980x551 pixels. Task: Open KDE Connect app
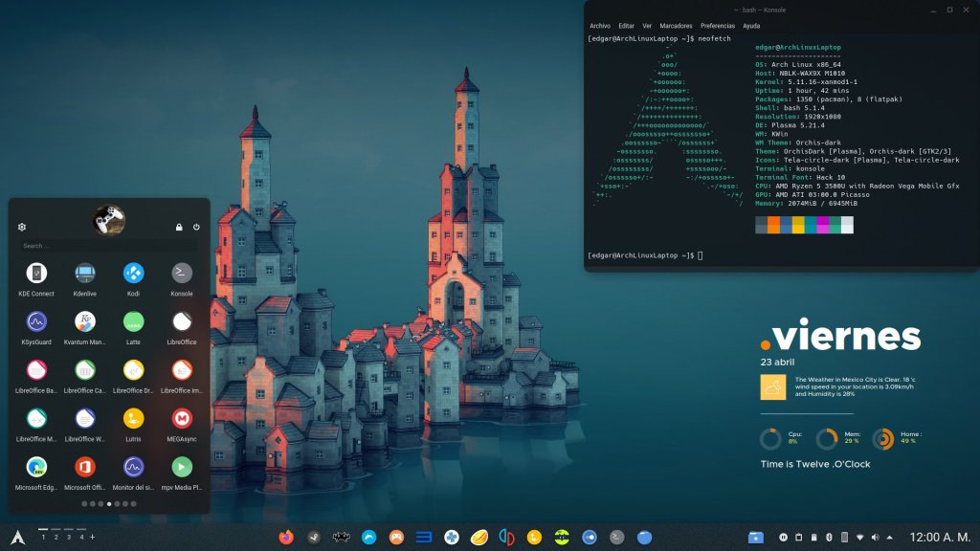pyautogui.click(x=36, y=274)
